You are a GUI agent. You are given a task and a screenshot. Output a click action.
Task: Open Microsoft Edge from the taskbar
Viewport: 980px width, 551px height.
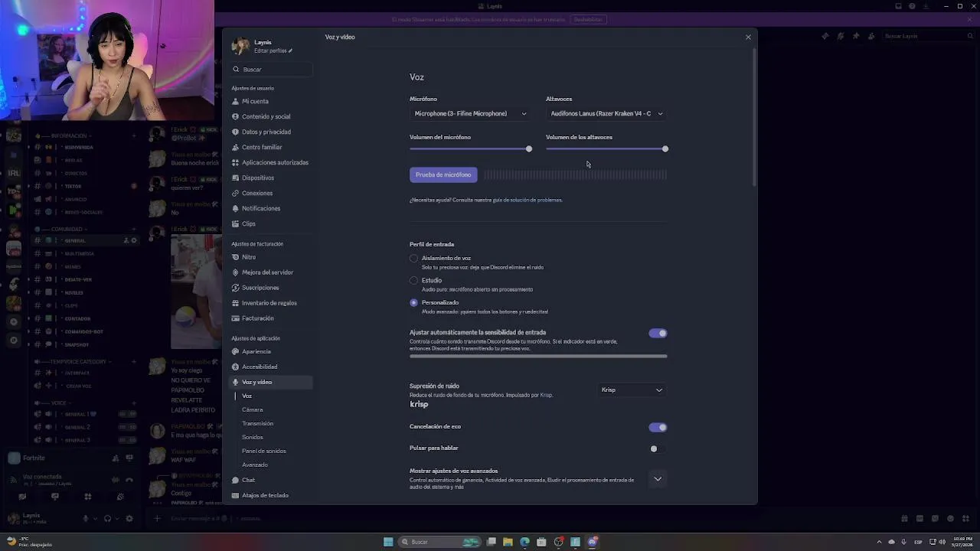coord(524,542)
